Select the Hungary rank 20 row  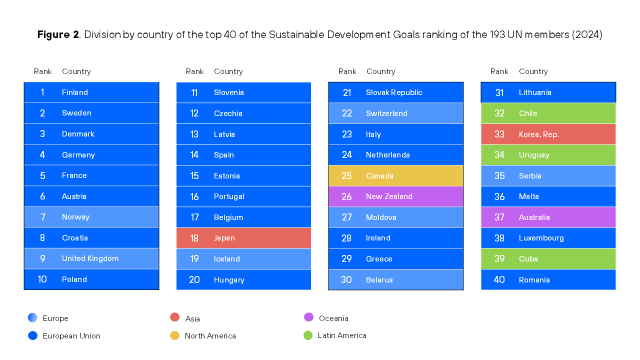(x=244, y=280)
